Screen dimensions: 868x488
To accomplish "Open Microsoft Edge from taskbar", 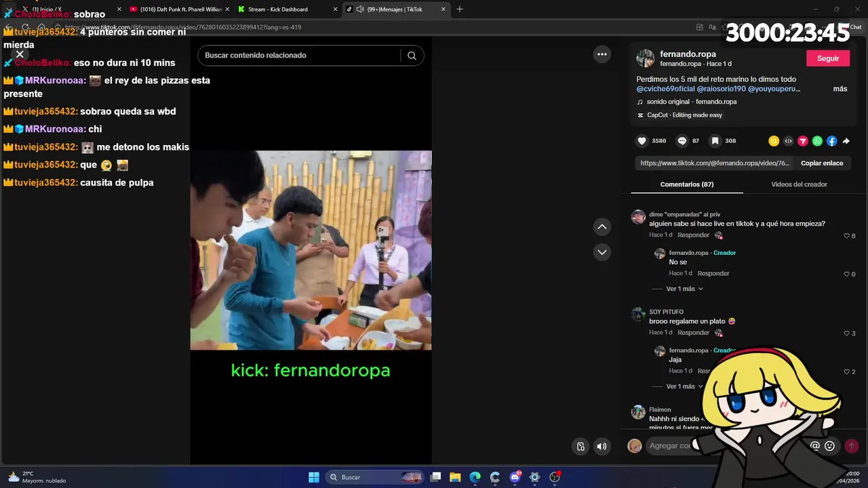I will tap(475, 477).
